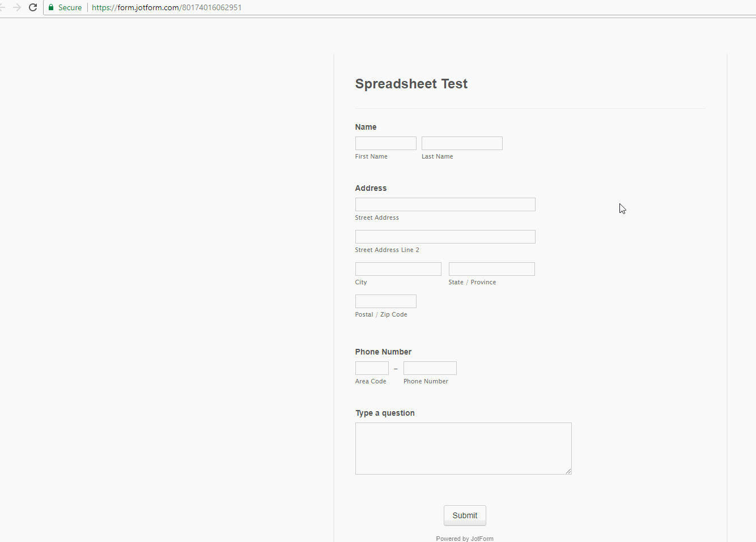Click into the City field
Screen dimensions: 756x542
[x=398, y=269]
